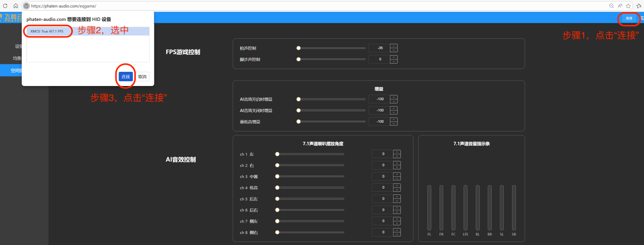
Task: Click the browser home icon
Action: pyautogui.click(x=16, y=6)
